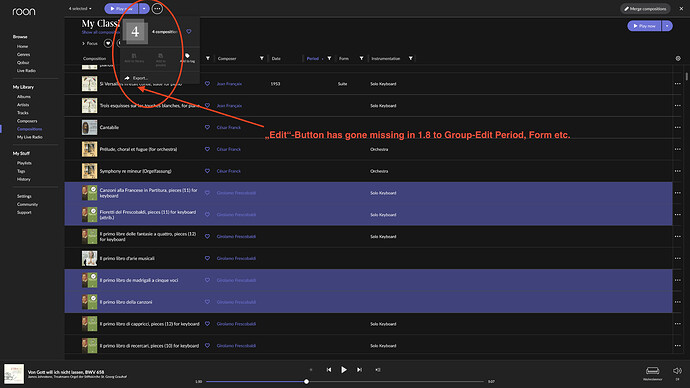Open the Composition column filter funnel
The height and width of the screenshot is (388, 690).
click(x=208, y=58)
